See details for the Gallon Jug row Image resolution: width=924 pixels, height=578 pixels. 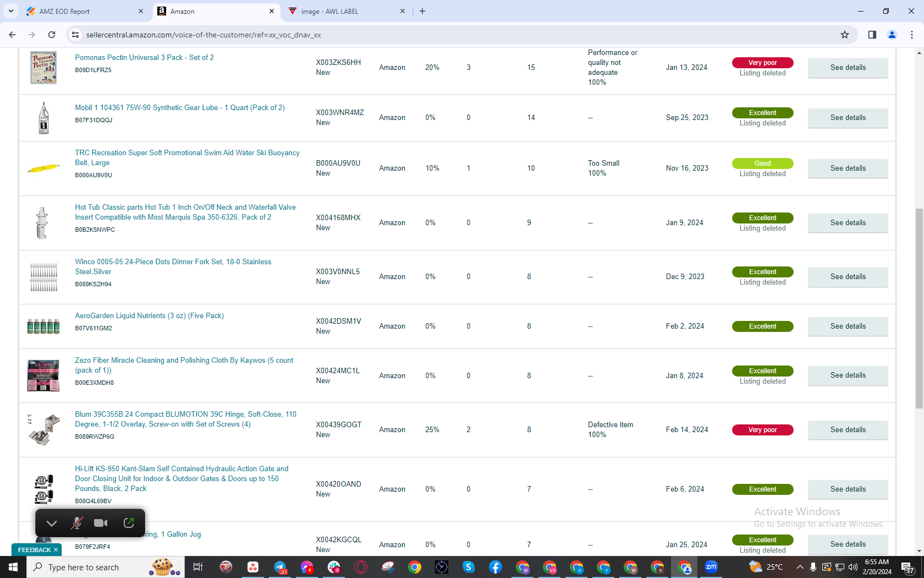click(848, 544)
